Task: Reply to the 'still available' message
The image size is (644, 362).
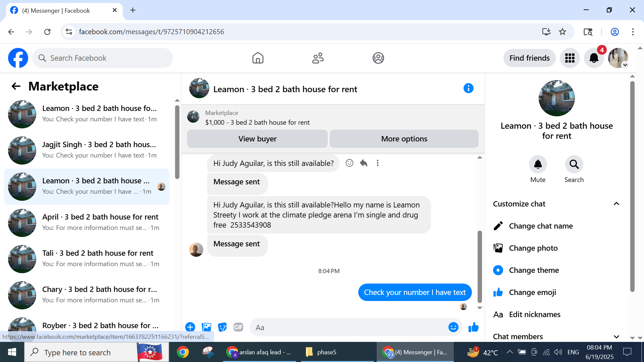Action: click(364, 163)
